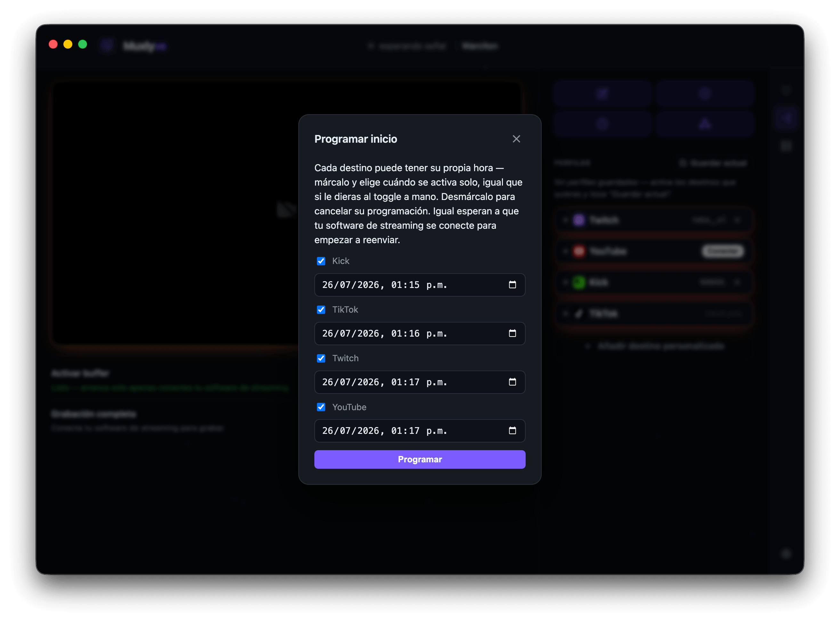Screen dimensions: 840x622
Task: Click the green macOS fullscreen button
Action: tap(83, 44)
